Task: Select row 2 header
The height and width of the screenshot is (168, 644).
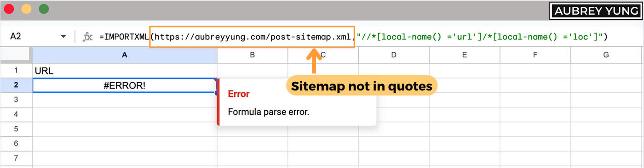Action: [x=16, y=85]
